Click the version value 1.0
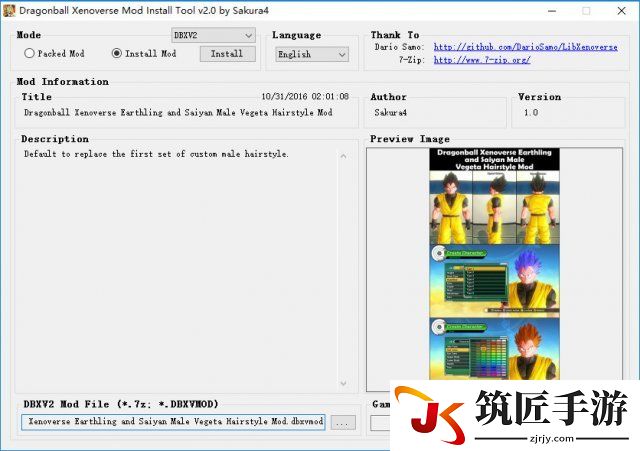The image size is (640, 451). click(531, 112)
